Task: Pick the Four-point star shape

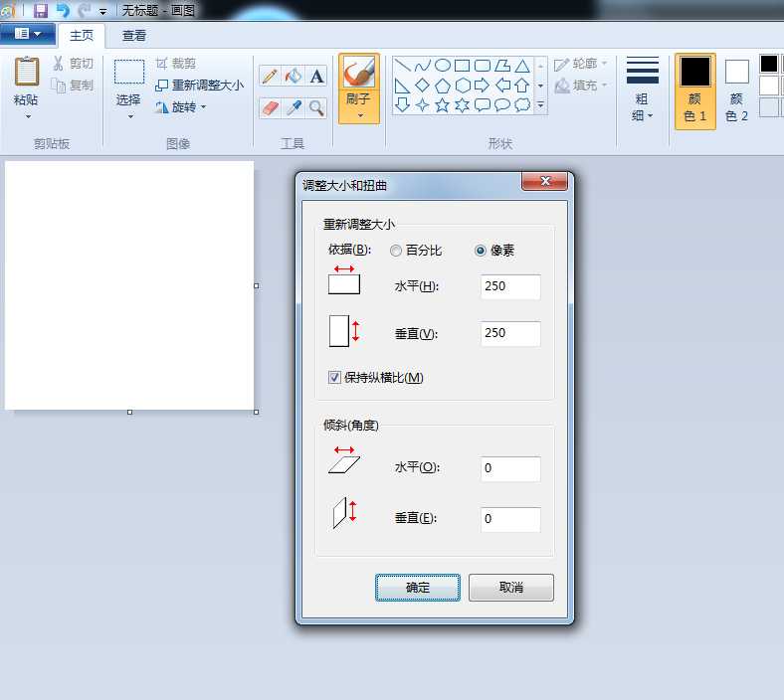Action: pos(423,105)
